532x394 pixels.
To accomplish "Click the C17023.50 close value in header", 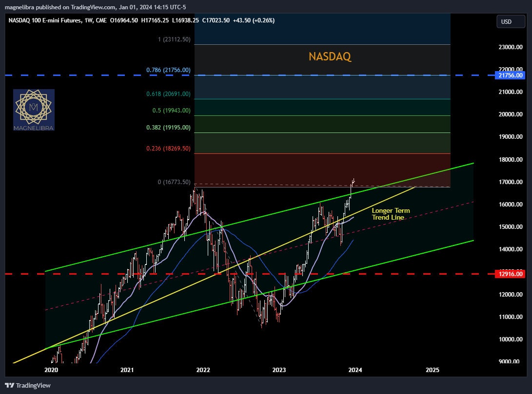I will point(216,20).
